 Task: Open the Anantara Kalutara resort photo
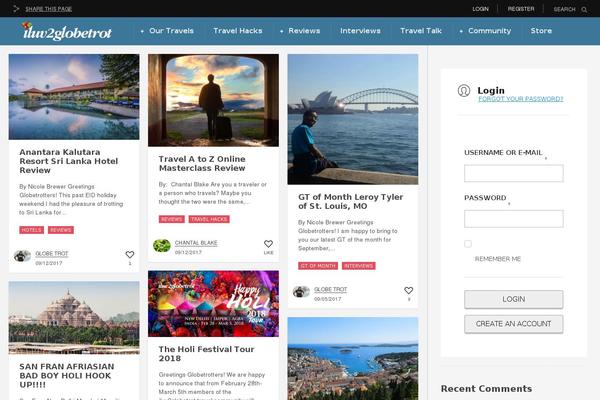point(74,97)
